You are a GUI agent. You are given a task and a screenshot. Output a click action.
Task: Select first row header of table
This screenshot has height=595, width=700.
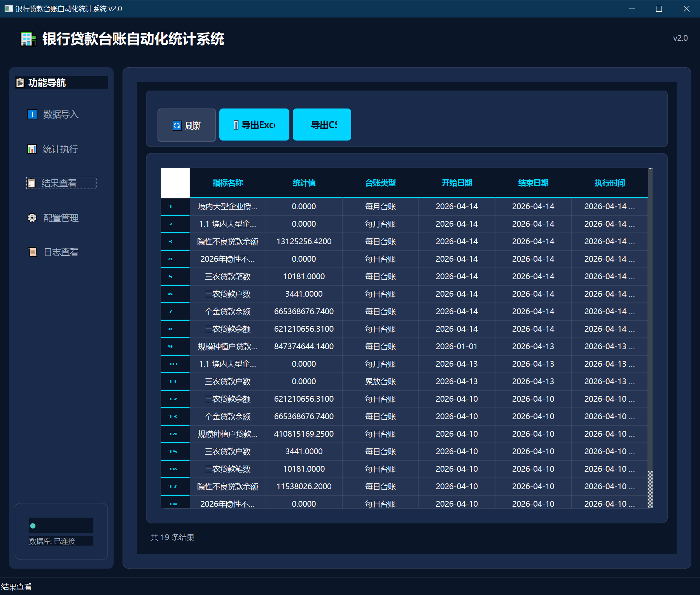coord(175,206)
